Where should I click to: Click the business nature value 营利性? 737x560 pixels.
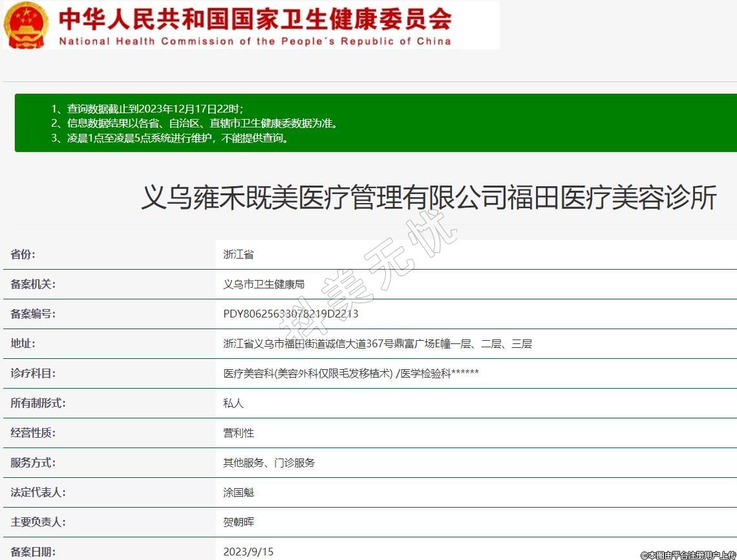(239, 433)
